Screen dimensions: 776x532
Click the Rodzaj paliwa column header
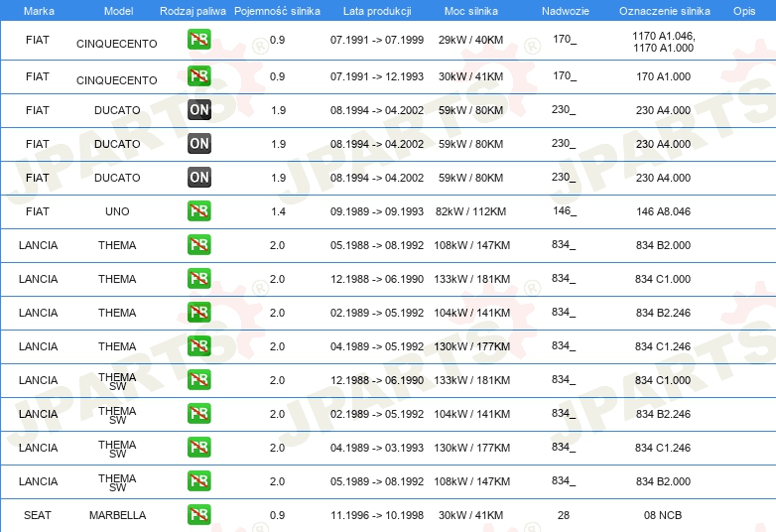point(193,11)
